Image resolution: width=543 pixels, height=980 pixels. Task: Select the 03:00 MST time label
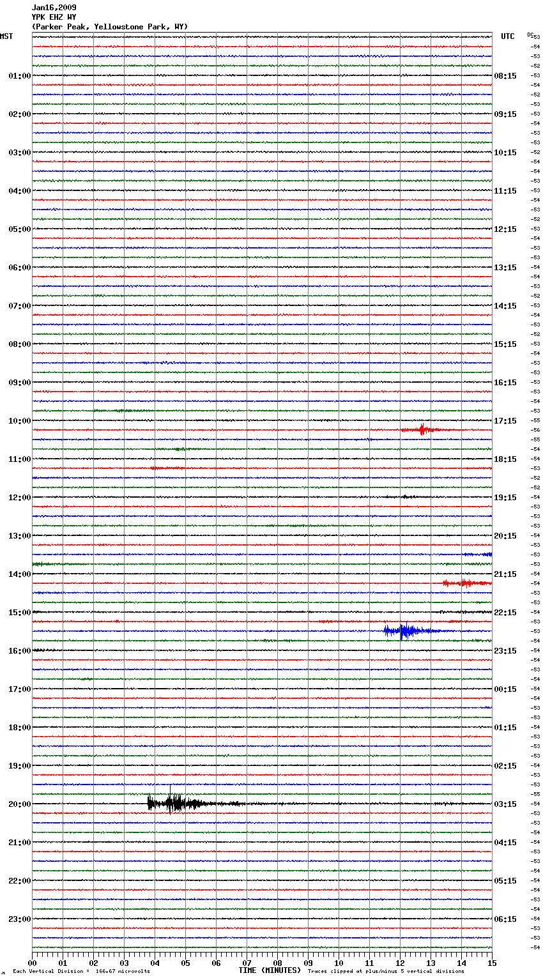20,153
